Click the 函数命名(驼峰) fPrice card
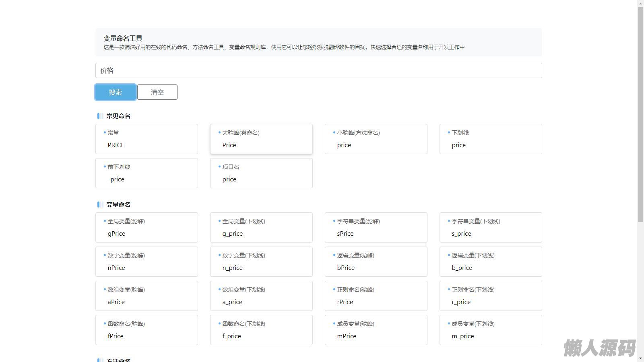The height and width of the screenshot is (362, 644). click(x=147, y=330)
